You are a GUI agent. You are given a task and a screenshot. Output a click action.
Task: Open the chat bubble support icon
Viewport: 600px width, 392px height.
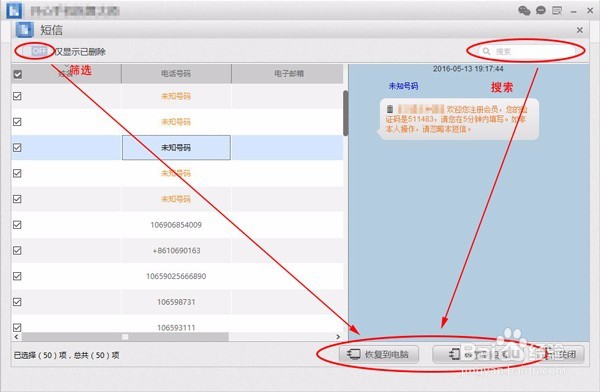click(x=541, y=10)
